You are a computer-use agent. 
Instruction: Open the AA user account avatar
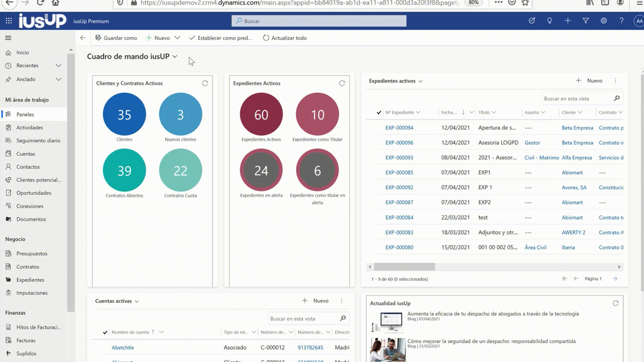click(x=639, y=21)
